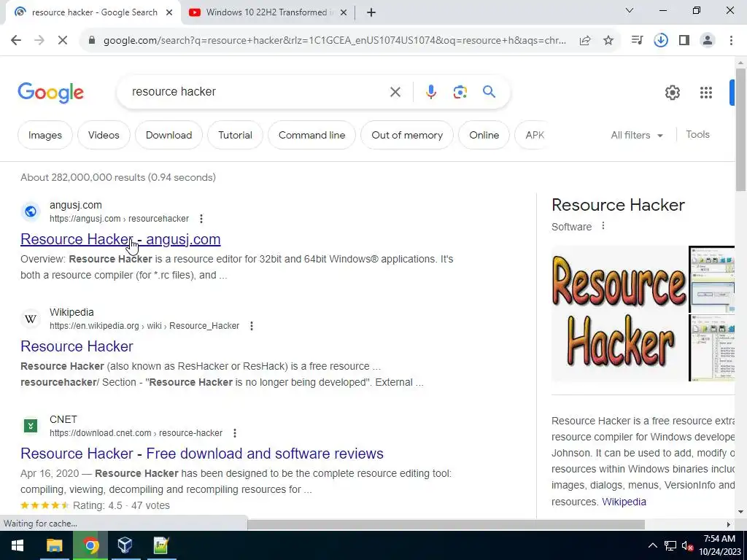Go to Google homepage via logo
Image resolution: width=747 pixels, height=560 pixels.
51,93
